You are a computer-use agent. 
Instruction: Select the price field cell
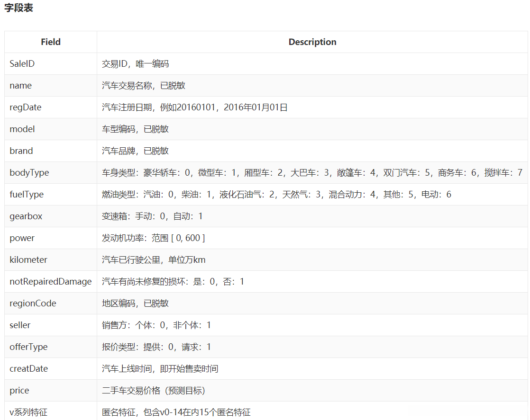tap(51, 390)
